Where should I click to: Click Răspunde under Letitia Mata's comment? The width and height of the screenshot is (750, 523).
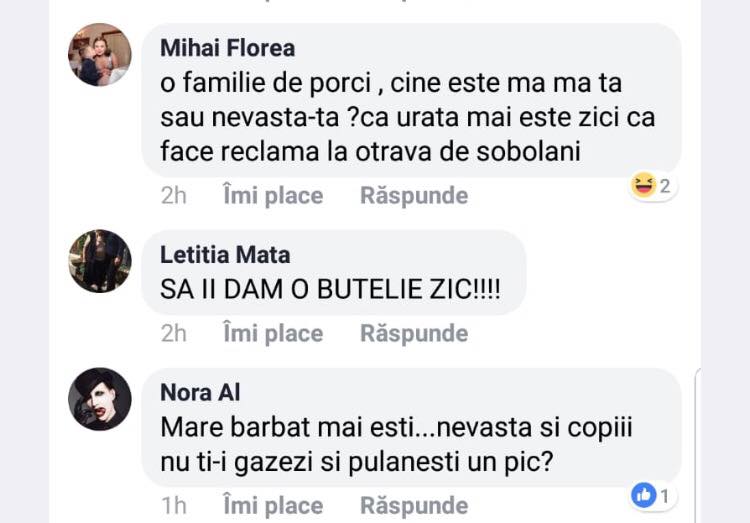pos(414,333)
